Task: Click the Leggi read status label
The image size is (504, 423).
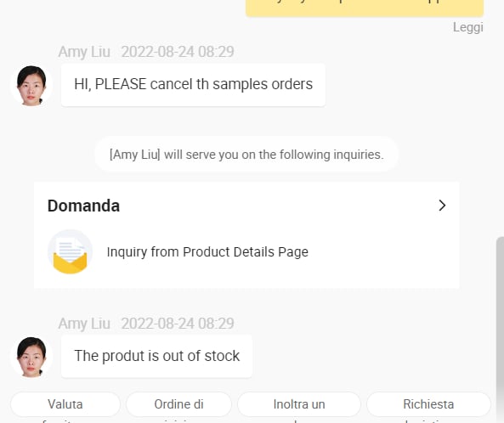Action: point(468,27)
